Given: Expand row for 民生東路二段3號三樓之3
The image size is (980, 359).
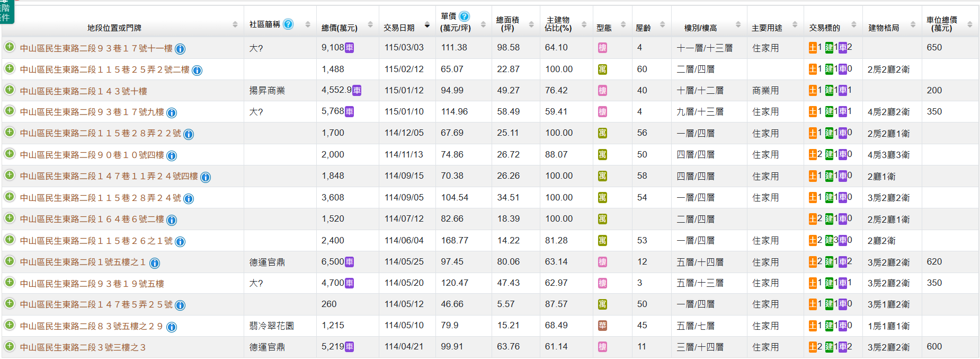Looking at the screenshot, I should tap(10, 346).
